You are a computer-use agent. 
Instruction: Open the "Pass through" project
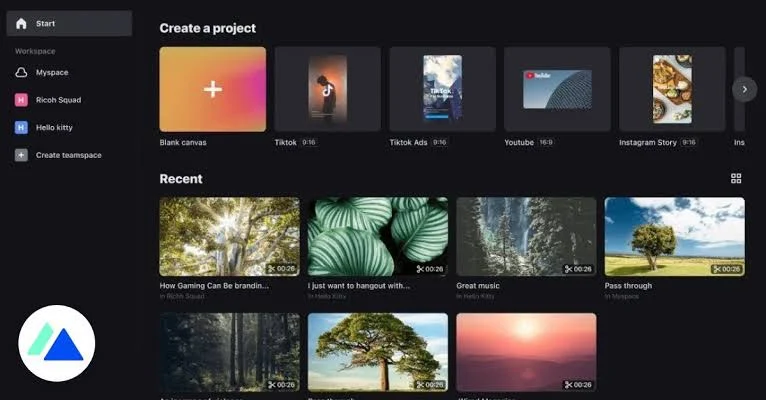pyautogui.click(x=674, y=236)
